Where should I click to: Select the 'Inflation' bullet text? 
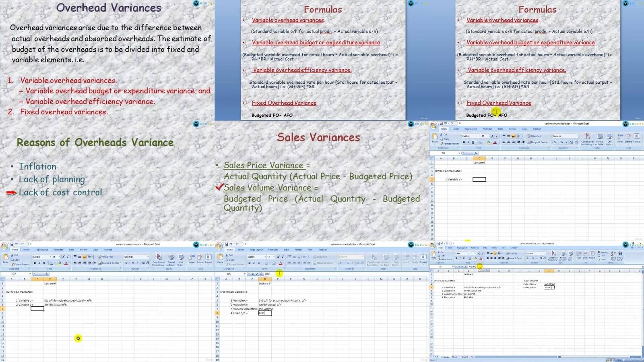click(x=37, y=166)
